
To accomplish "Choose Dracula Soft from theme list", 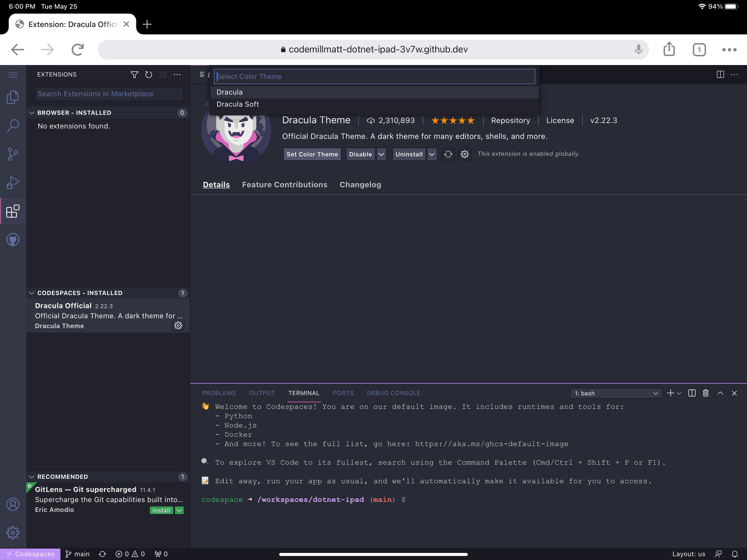I will click(238, 104).
